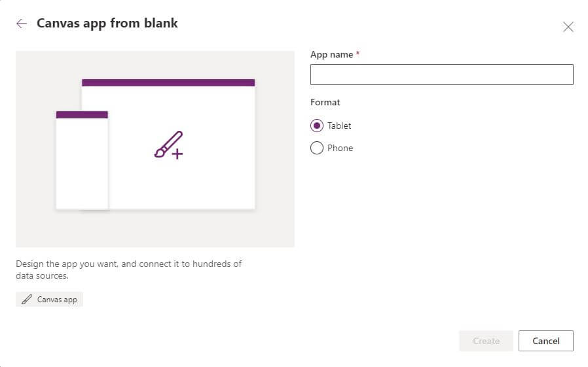Go back using the left arrow icon

pyautogui.click(x=22, y=24)
